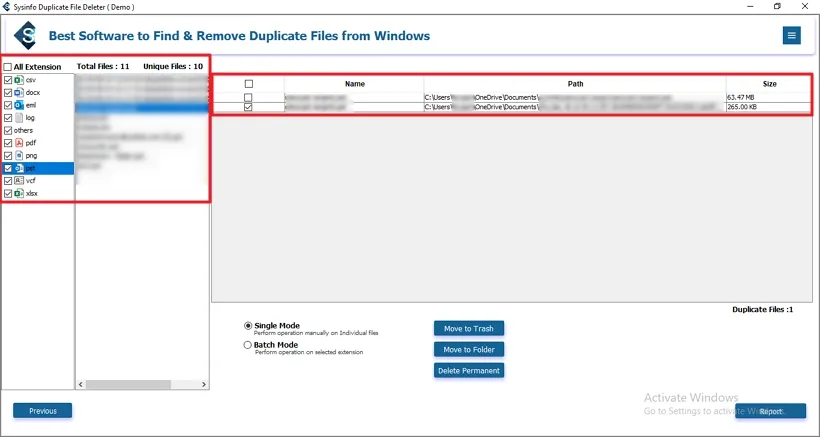The height and width of the screenshot is (437, 820).
Task: Click the pdf file type icon
Action: click(19, 143)
